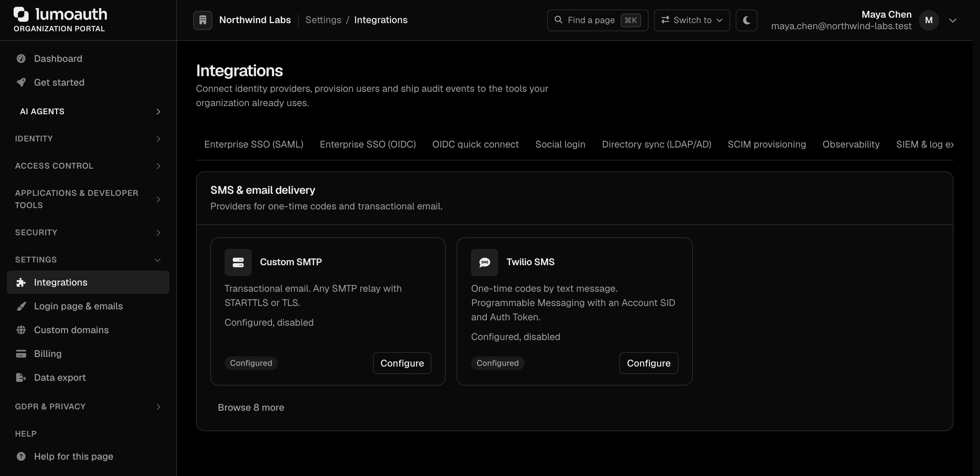Click the Find a page search field
980x476 pixels.
coord(597,20)
